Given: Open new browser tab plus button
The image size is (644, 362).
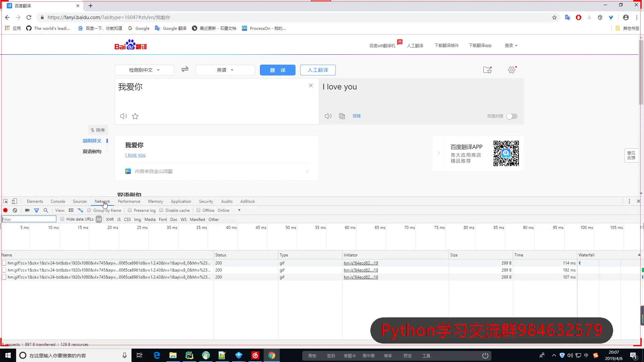Looking at the screenshot, I should [x=91, y=6].
